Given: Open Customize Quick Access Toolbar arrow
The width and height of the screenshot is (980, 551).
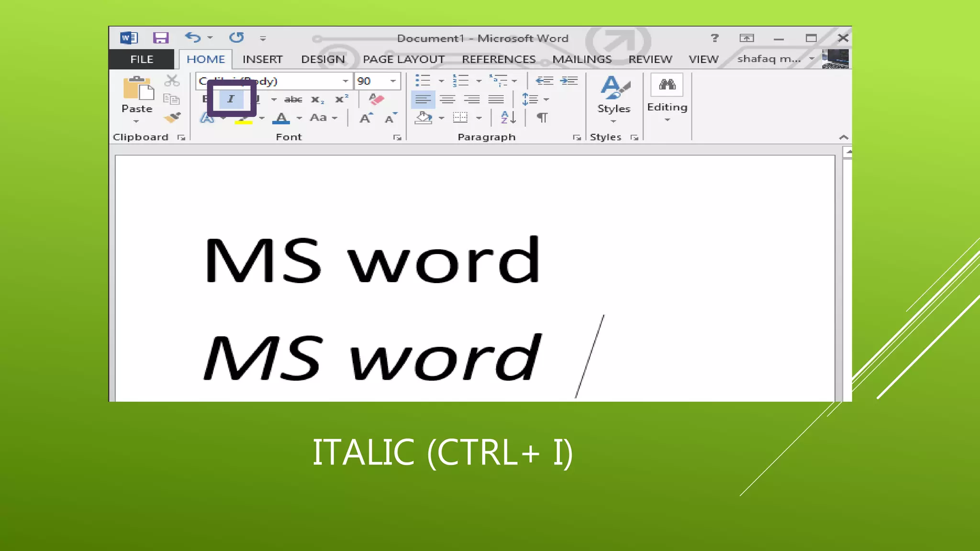Looking at the screenshot, I should [263, 38].
